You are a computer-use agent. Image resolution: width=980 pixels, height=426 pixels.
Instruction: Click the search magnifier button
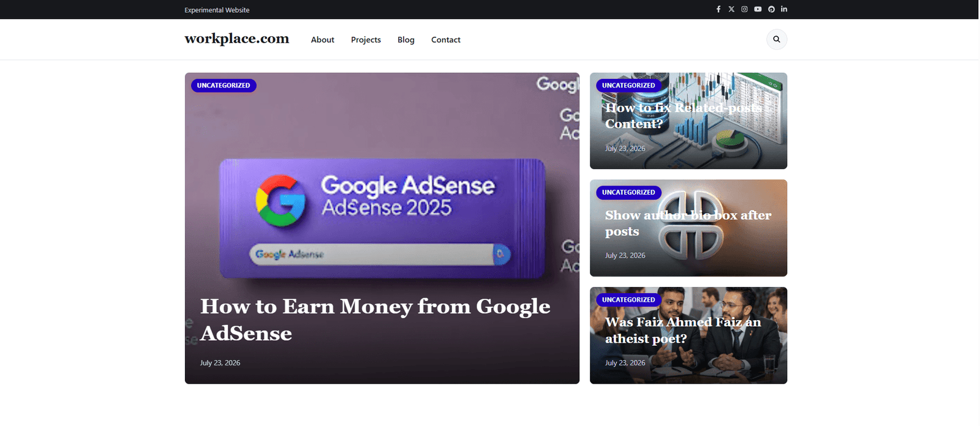[777, 39]
